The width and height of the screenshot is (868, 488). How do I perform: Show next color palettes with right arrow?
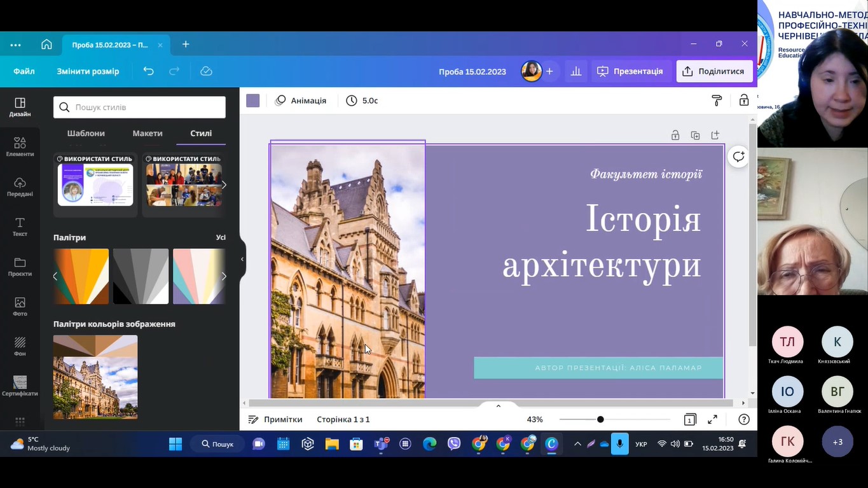click(223, 276)
